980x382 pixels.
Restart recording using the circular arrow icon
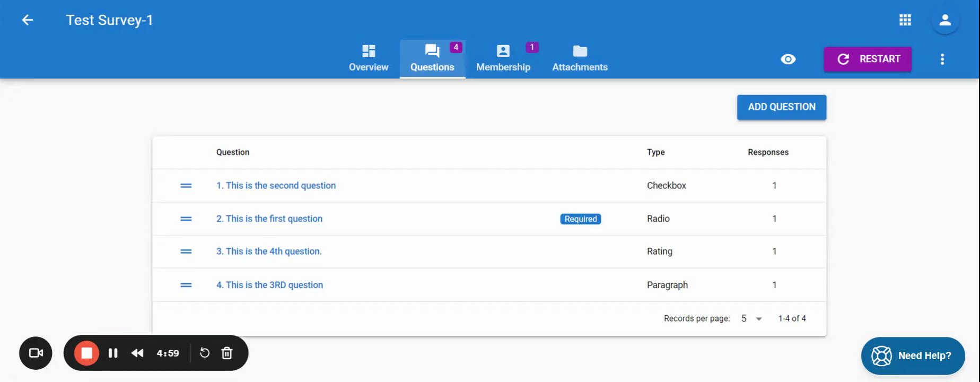(205, 353)
